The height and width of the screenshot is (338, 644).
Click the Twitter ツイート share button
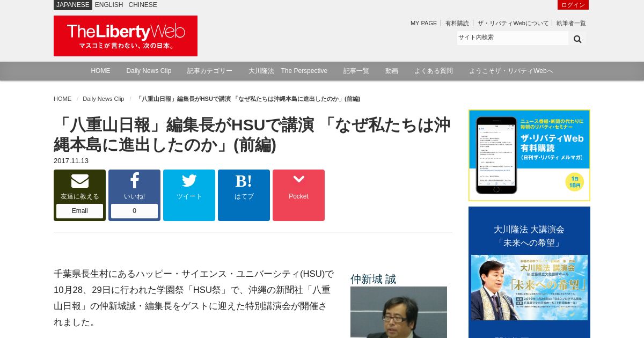click(189, 195)
